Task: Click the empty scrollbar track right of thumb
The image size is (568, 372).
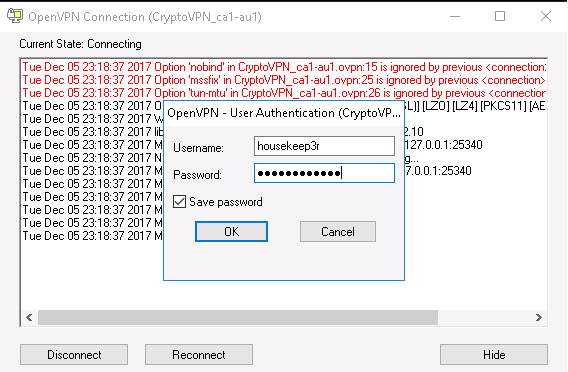Action: 484,318
